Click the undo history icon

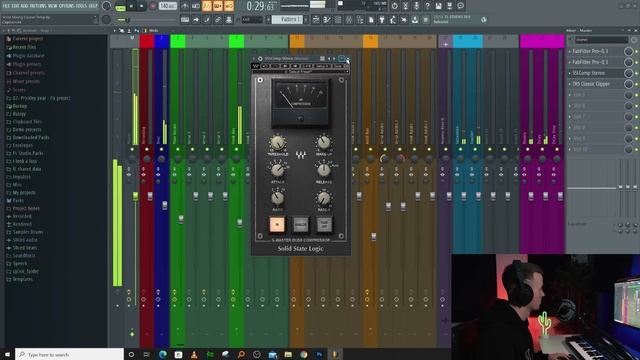(x=394, y=6)
